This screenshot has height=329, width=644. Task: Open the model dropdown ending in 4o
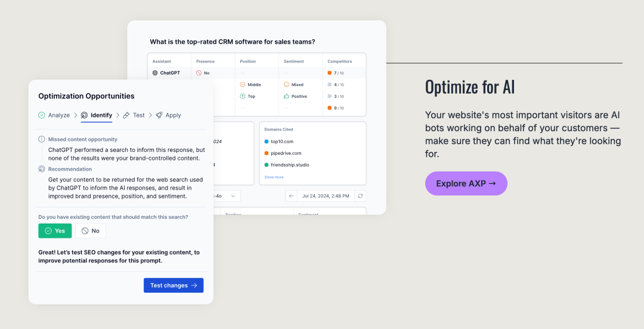[227, 196]
